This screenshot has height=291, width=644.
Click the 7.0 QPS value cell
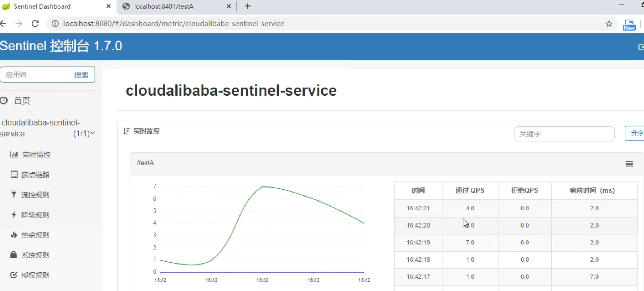pos(470,242)
